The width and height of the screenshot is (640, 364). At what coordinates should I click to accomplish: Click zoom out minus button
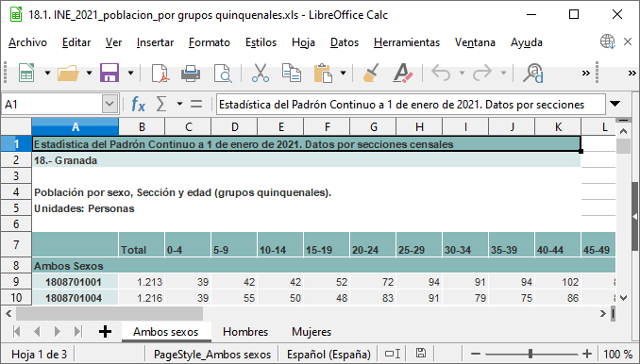[x=475, y=354]
